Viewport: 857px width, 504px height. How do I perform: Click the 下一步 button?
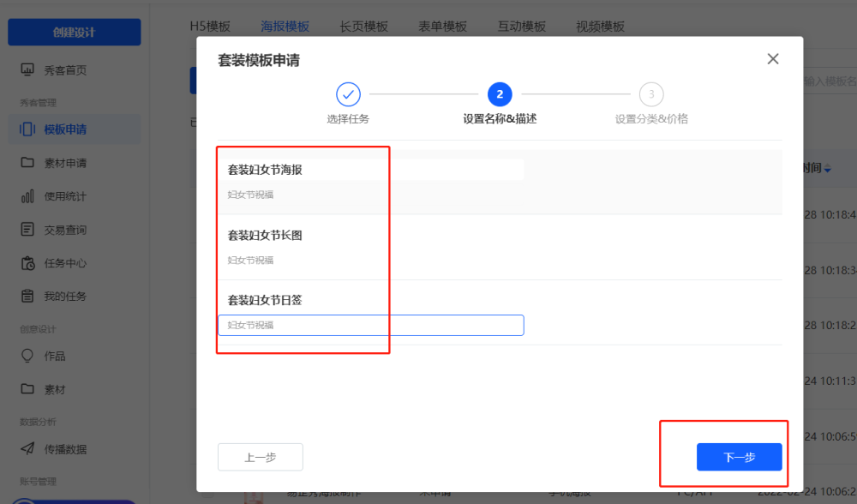click(739, 457)
